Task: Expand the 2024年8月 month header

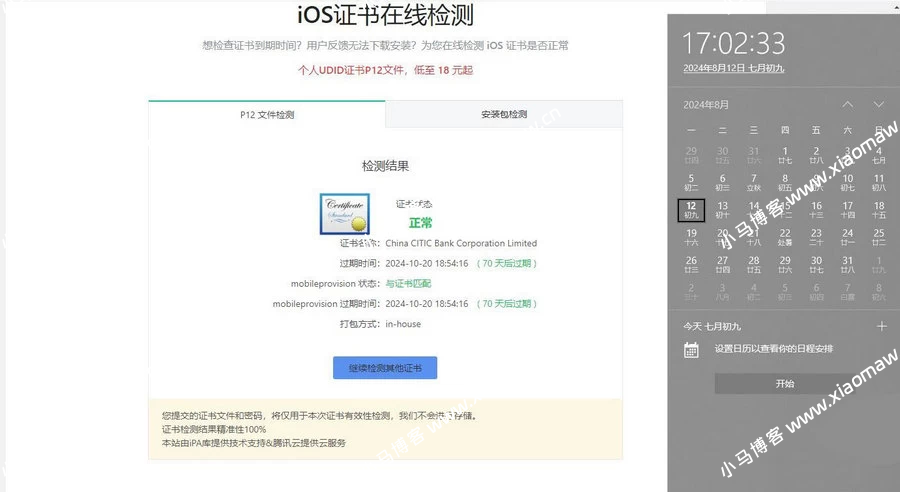Action: tap(706, 104)
